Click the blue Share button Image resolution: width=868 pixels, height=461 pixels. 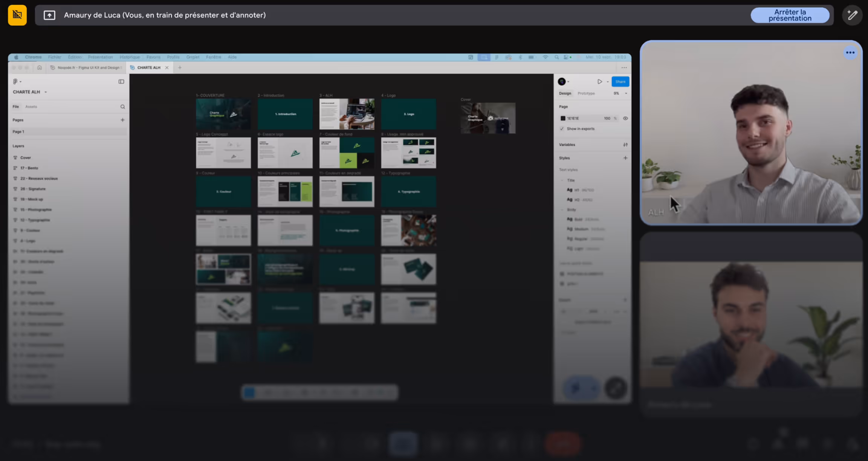[620, 81]
